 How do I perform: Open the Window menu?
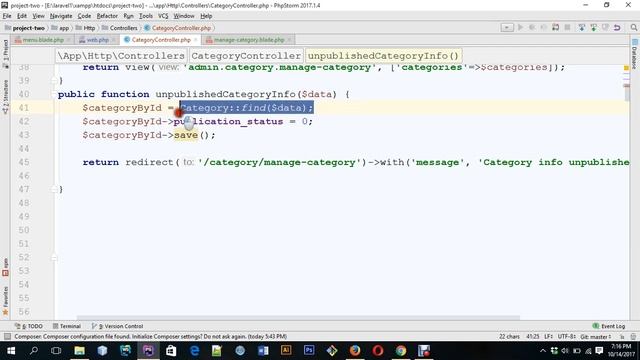(184, 16)
